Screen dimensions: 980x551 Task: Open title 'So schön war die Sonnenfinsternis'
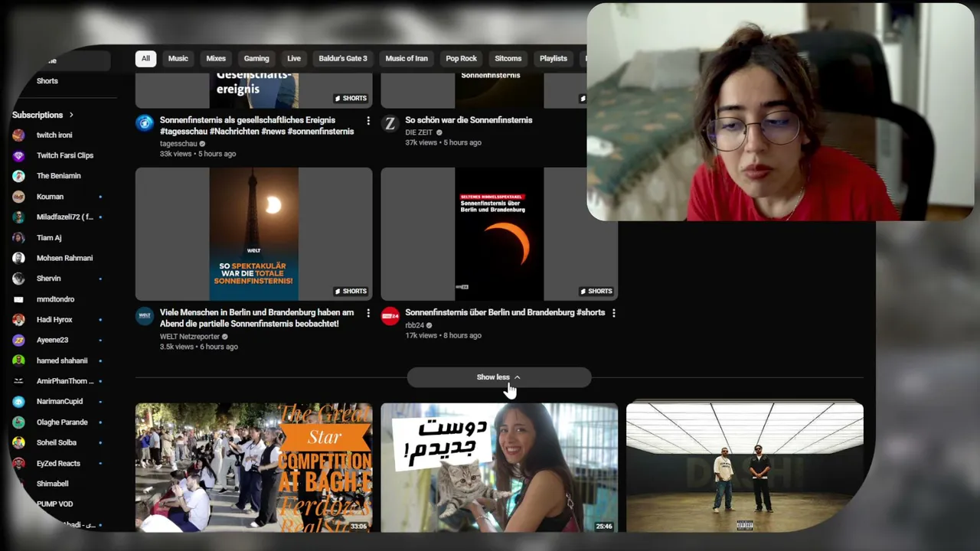469,120
